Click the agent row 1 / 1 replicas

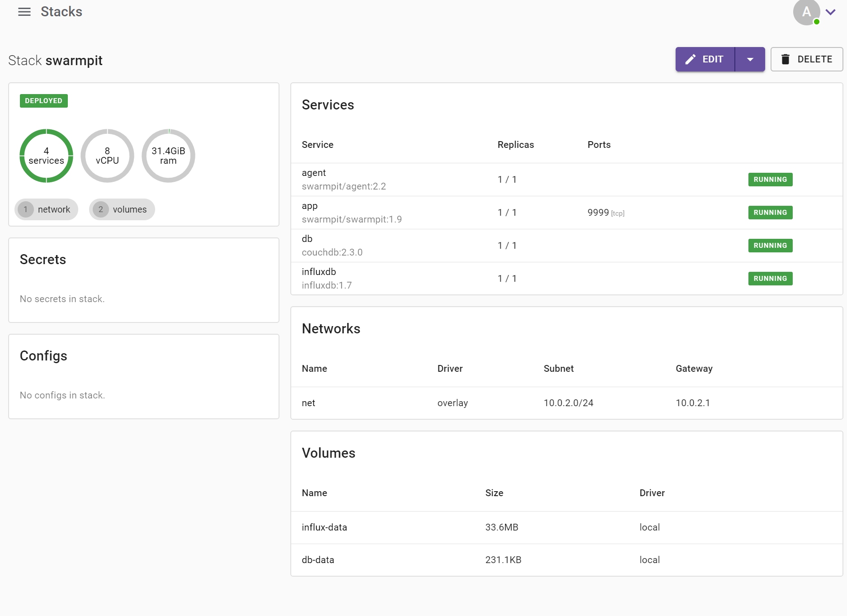[x=507, y=180]
